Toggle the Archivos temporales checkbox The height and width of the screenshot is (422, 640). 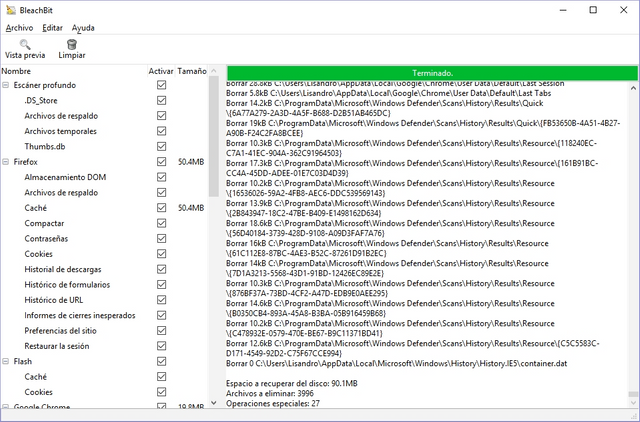point(162,131)
